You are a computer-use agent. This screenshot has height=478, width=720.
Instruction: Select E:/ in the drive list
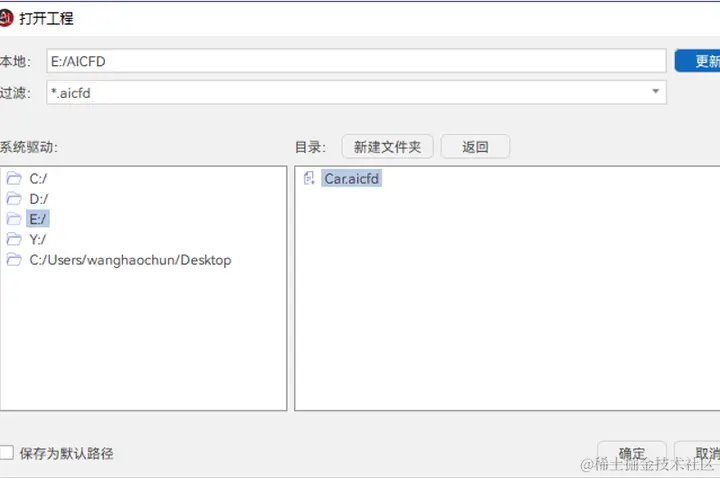[38, 219]
